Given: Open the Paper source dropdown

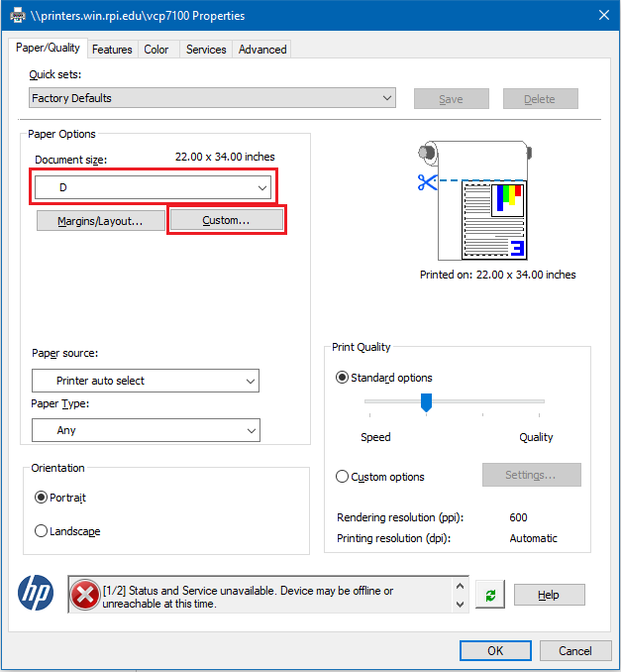Looking at the screenshot, I should click(145, 381).
